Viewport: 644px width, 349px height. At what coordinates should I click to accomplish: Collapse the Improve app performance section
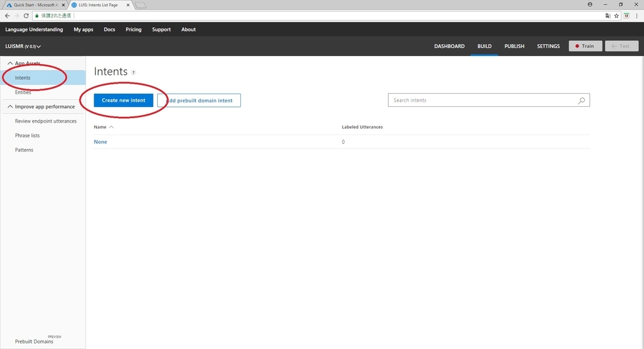tap(10, 106)
